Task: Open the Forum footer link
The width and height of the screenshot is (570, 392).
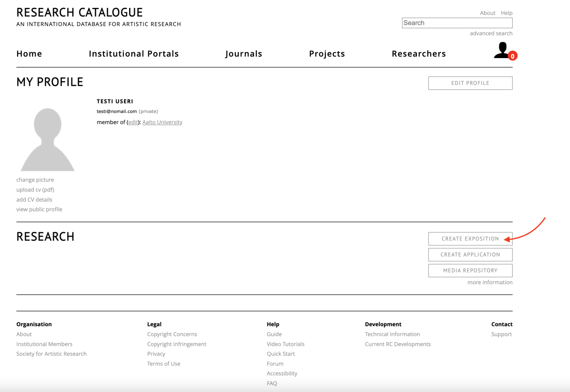Action: [275, 364]
